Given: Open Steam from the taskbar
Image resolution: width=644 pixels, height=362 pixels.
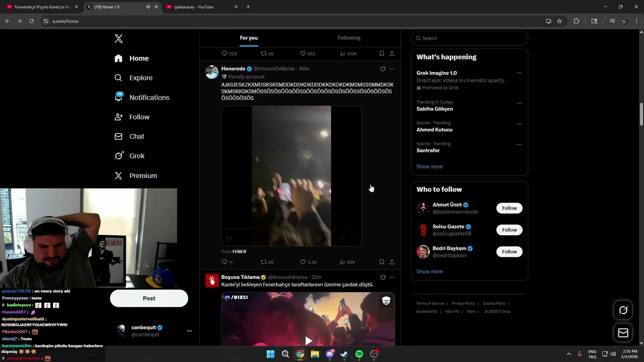Looking at the screenshot, I should coord(344,354).
